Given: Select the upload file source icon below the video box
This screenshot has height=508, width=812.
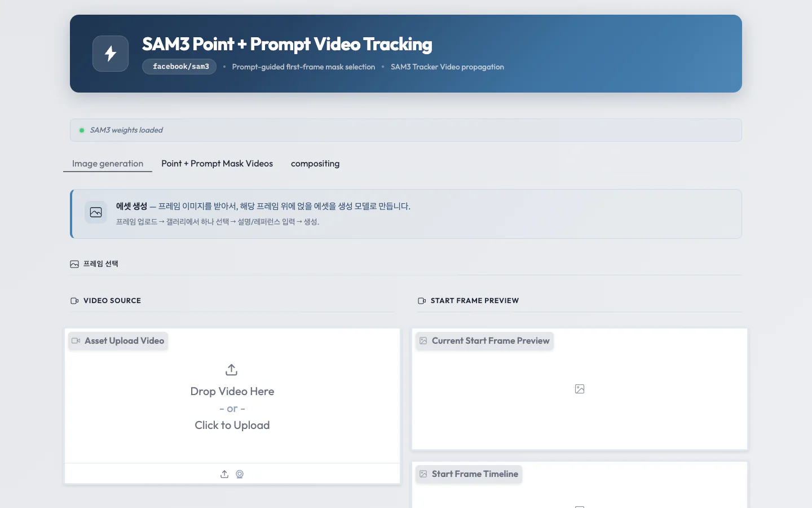Looking at the screenshot, I should 224,474.
